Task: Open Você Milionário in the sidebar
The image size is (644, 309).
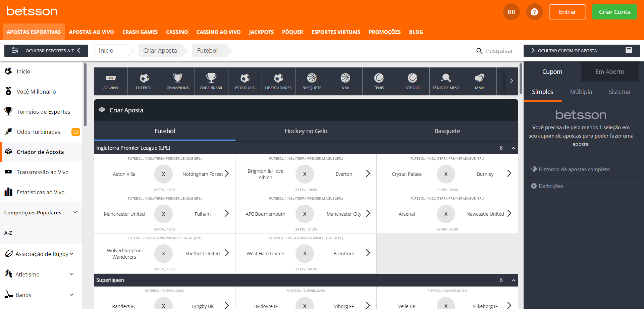Action: (41, 92)
